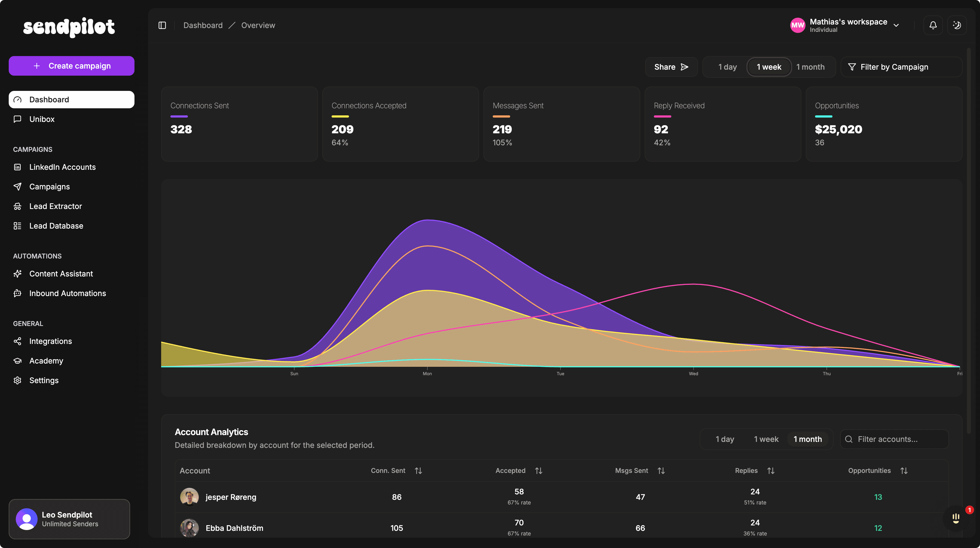This screenshot has height=548, width=980.
Task: Open the chat support widget
Action: pos(956,518)
